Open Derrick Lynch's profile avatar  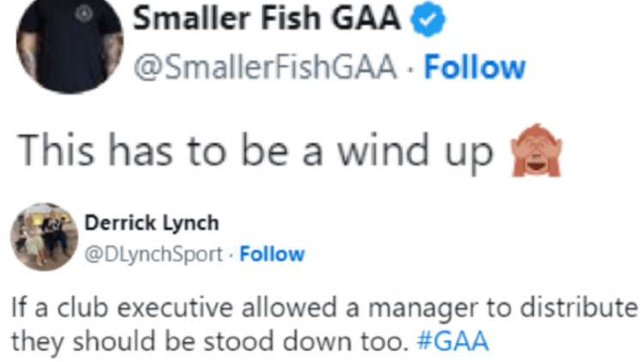click(x=44, y=236)
